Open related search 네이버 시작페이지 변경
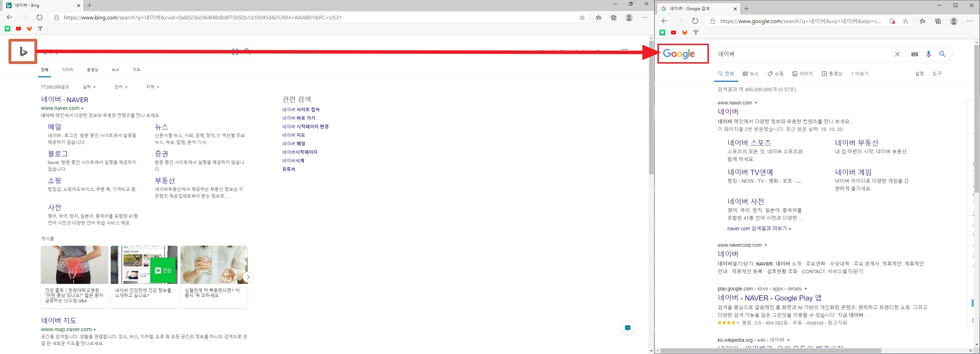The width and height of the screenshot is (980, 354). tap(305, 127)
